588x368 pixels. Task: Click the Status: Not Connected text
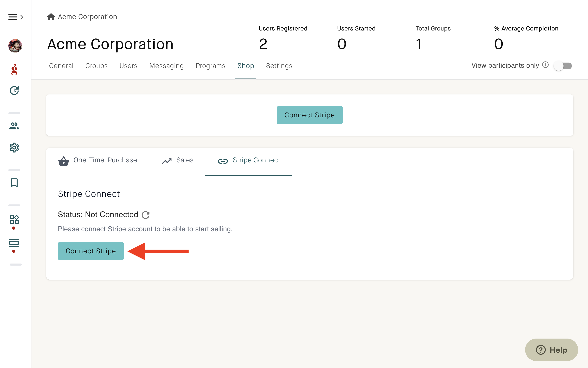point(98,214)
